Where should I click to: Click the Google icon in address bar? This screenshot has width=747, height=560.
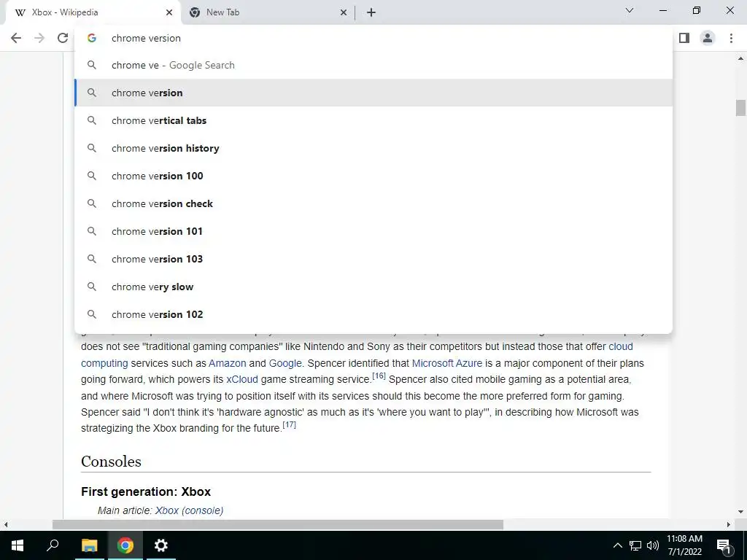click(92, 38)
